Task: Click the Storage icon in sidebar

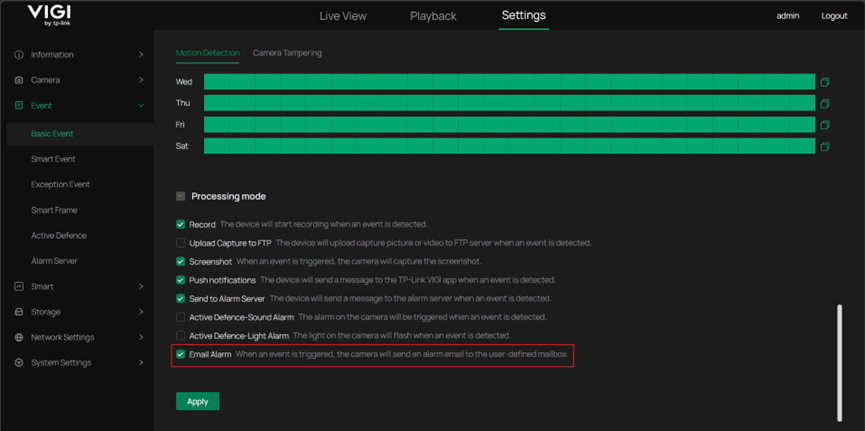Action: (x=19, y=312)
